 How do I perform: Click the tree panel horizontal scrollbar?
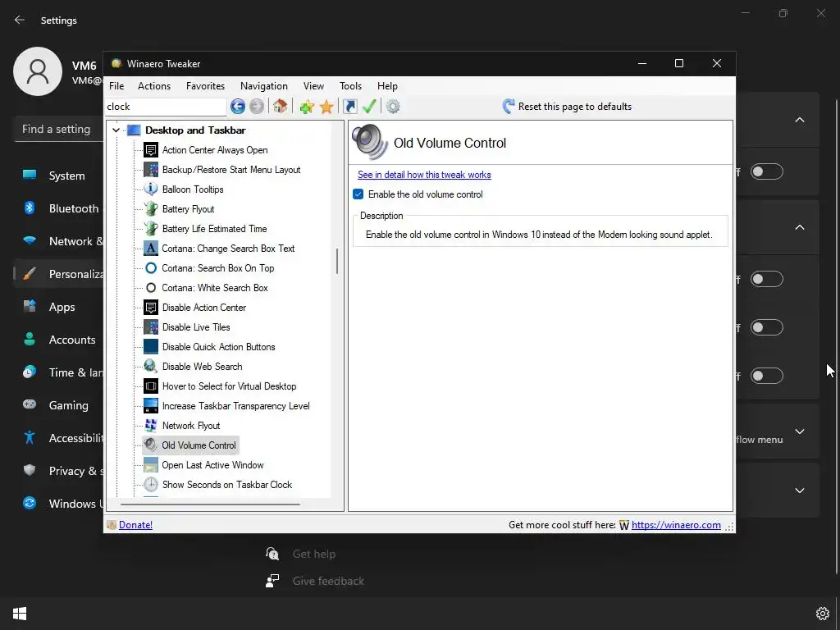coord(210,504)
